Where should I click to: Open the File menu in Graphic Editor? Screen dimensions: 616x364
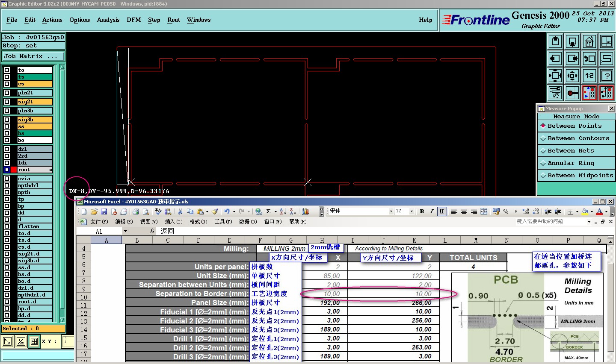pos(12,20)
